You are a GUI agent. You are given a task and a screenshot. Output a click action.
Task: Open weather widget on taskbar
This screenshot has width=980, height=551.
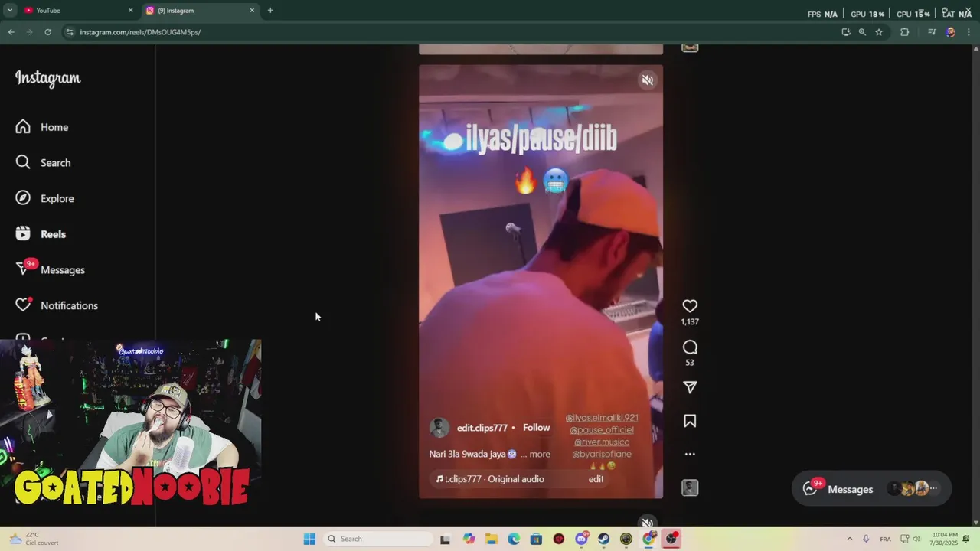tap(34, 539)
